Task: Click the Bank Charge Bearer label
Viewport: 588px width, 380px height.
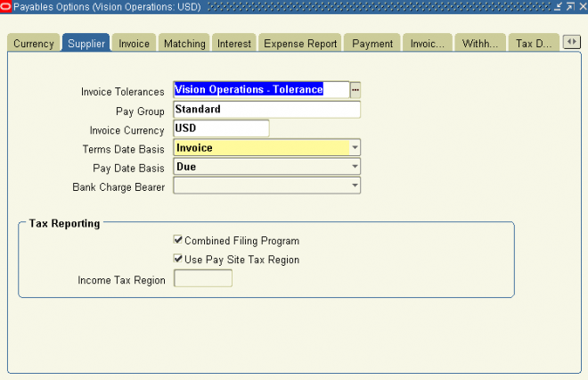Action: pyautogui.click(x=118, y=187)
